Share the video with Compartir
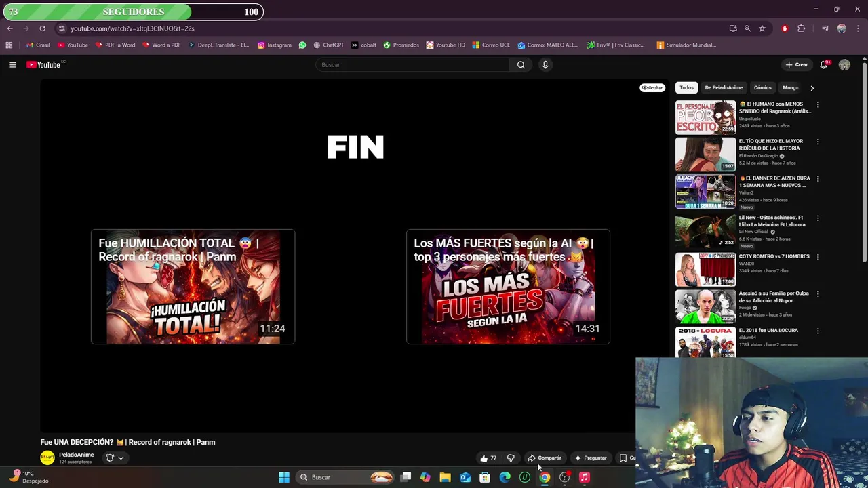The image size is (868, 488). point(545,458)
